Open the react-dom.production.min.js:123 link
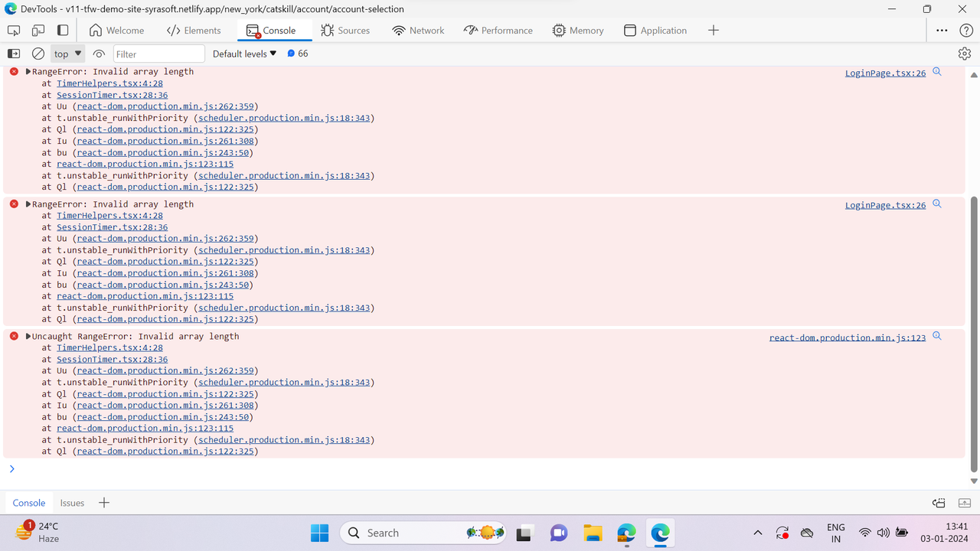980x551 pixels. tap(847, 337)
